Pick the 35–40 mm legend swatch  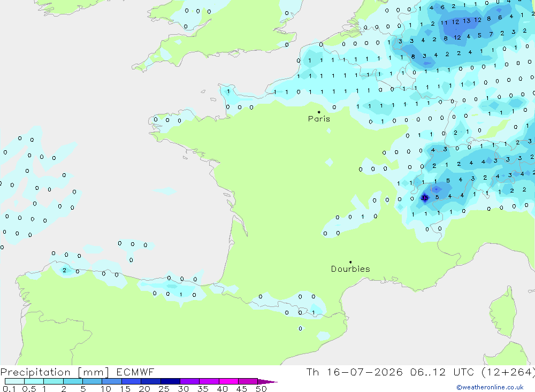pos(209,381)
